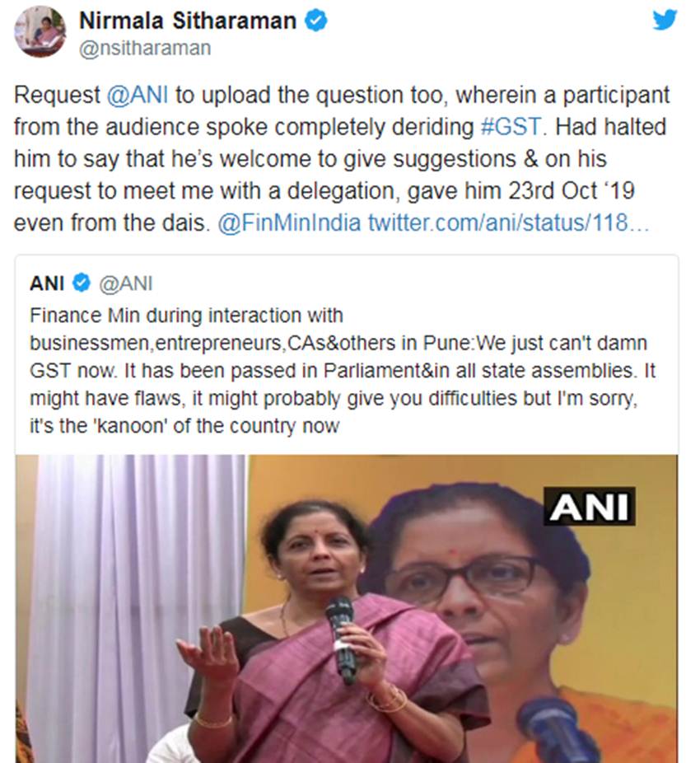Click the grey @ANI handle in quote
The image size is (700, 763).
click(x=126, y=283)
